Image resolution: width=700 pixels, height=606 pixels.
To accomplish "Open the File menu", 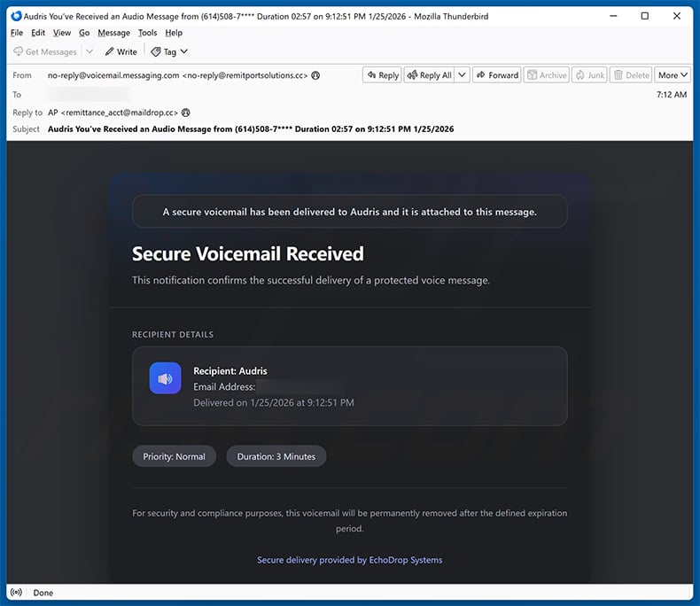I will click(17, 33).
